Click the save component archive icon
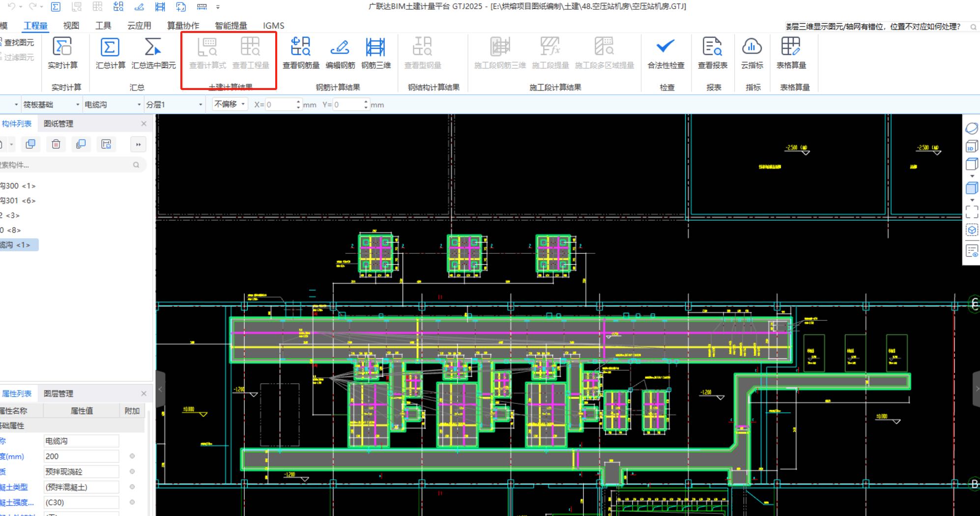This screenshot has height=516, width=980. pyautogui.click(x=106, y=144)
